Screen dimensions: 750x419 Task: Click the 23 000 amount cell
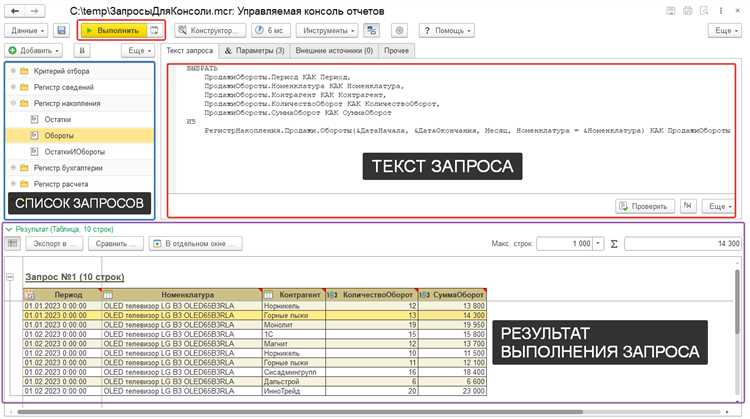tap(452, 391)
